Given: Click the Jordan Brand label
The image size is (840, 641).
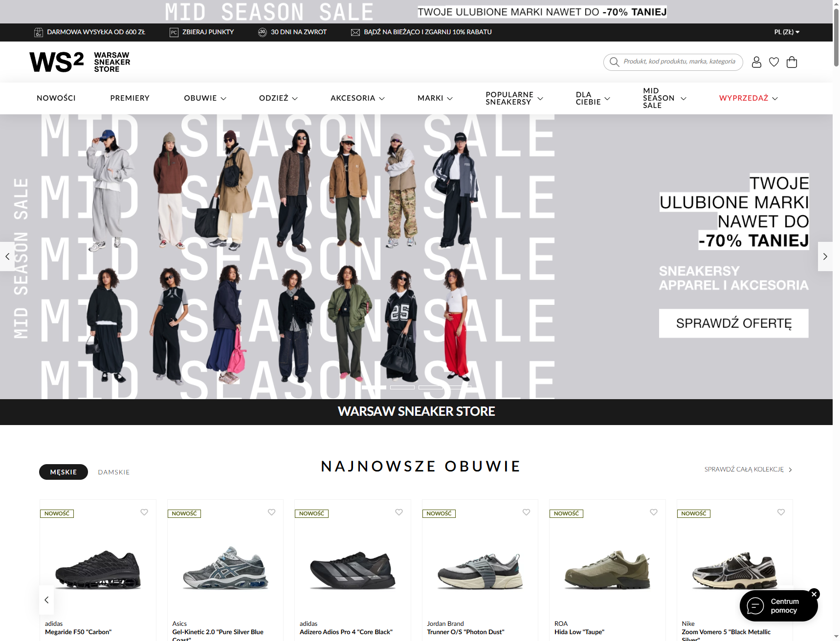Looking at the screenshot, I should tap(445, 624).
